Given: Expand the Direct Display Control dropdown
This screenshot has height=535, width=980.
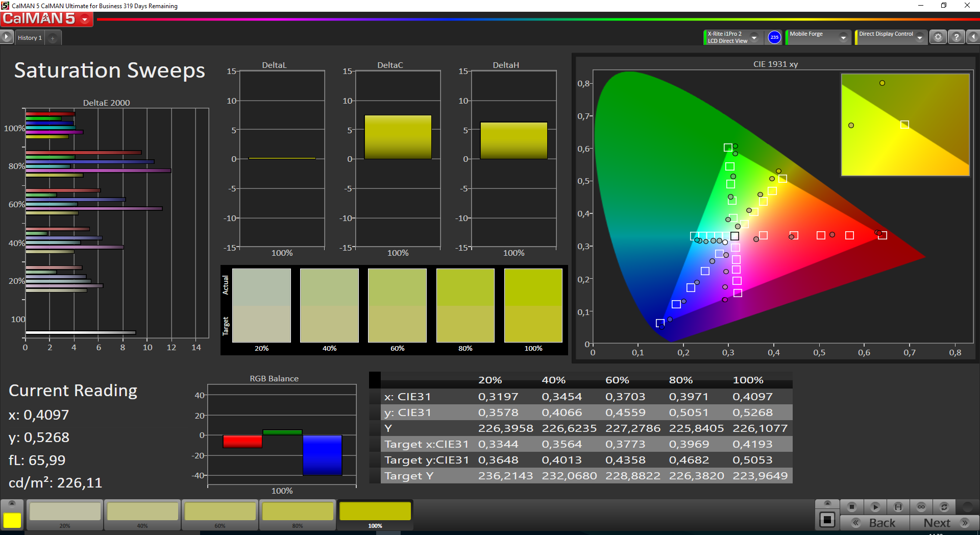Looking at the screenshot, I should 919,37.
